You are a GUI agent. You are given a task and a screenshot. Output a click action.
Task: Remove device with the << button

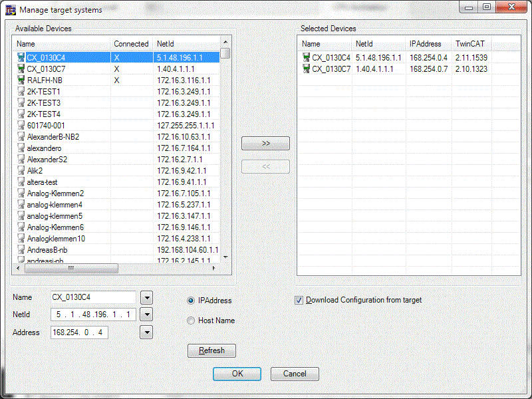[x=265, y=167]
